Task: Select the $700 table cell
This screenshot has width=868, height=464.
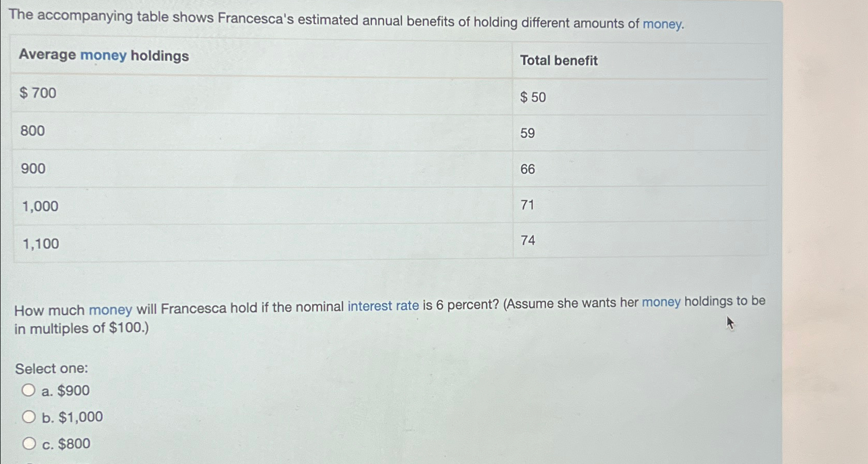Action: click(x=38, y=93)
